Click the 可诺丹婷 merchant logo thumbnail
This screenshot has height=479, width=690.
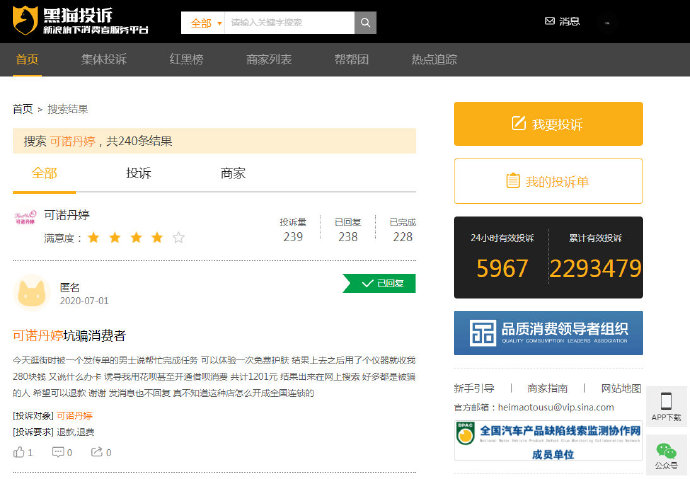tap(25, 217)
